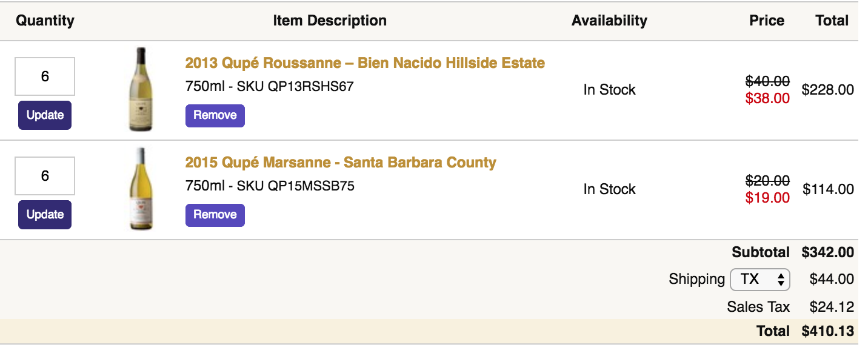Click the red $38.00 sale price
The width and height of the screenshot is (868, 347).
[767, 98]
